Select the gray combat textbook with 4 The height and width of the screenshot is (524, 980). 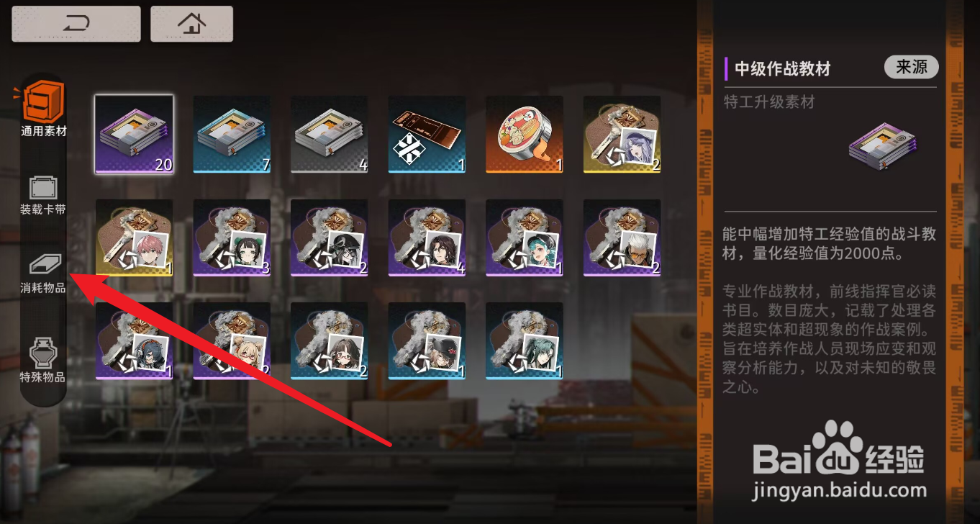(330, 135)
